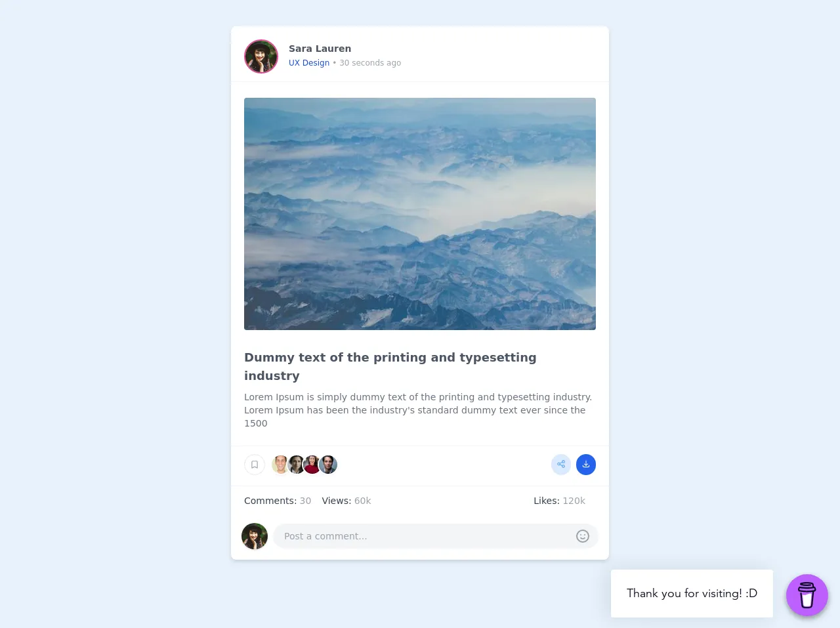
Task: Open the UX Design category link
Action: click(309, 63)
